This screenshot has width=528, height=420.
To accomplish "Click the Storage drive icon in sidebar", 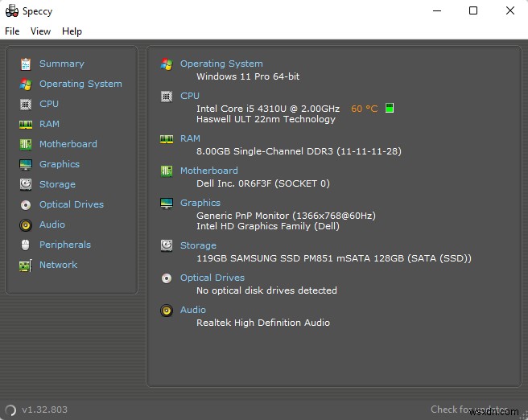I will pos(25,184).
